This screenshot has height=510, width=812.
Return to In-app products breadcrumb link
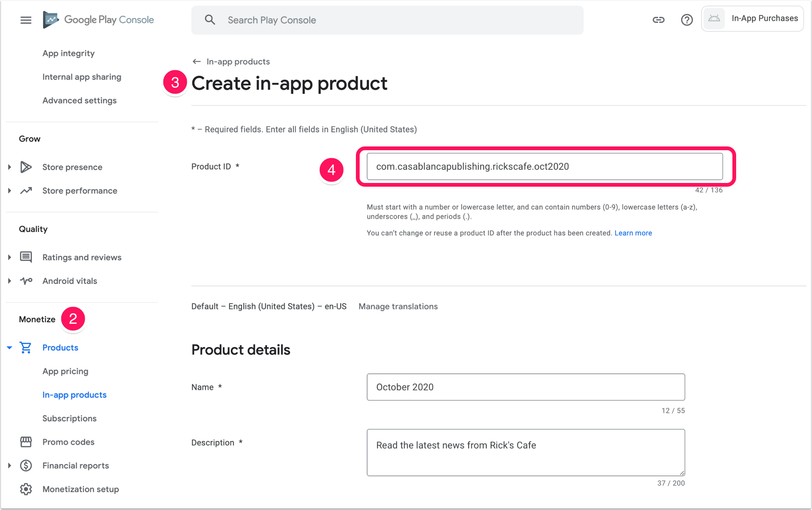click(238, 62)
